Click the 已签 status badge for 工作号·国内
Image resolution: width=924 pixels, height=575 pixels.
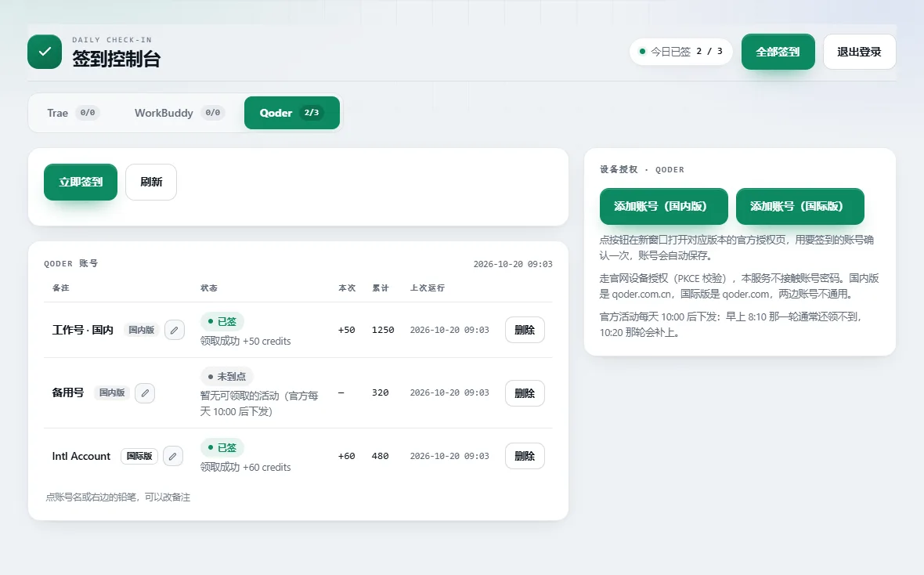click(x=222, y=321)
